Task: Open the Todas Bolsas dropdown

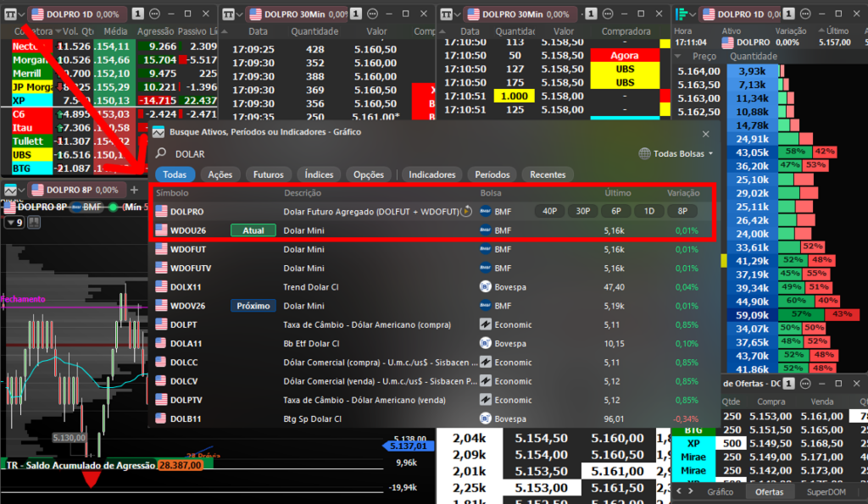Action: point(676,153)
